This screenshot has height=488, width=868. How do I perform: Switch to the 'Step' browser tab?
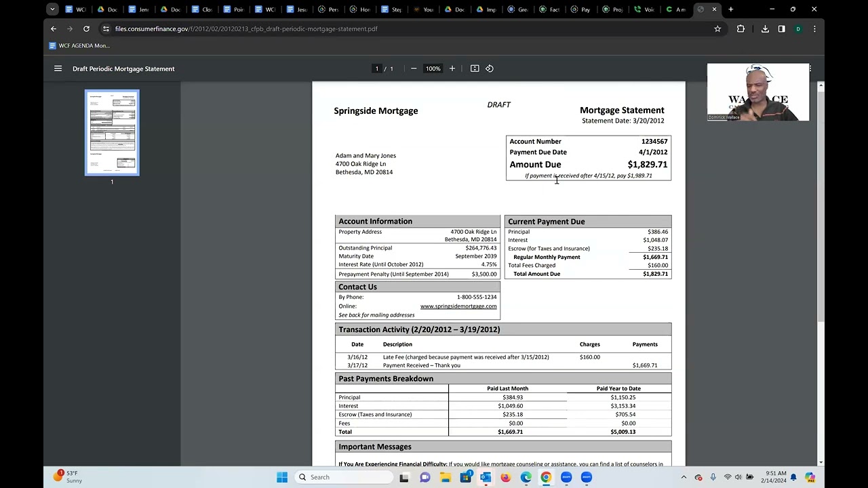[391, 9]
